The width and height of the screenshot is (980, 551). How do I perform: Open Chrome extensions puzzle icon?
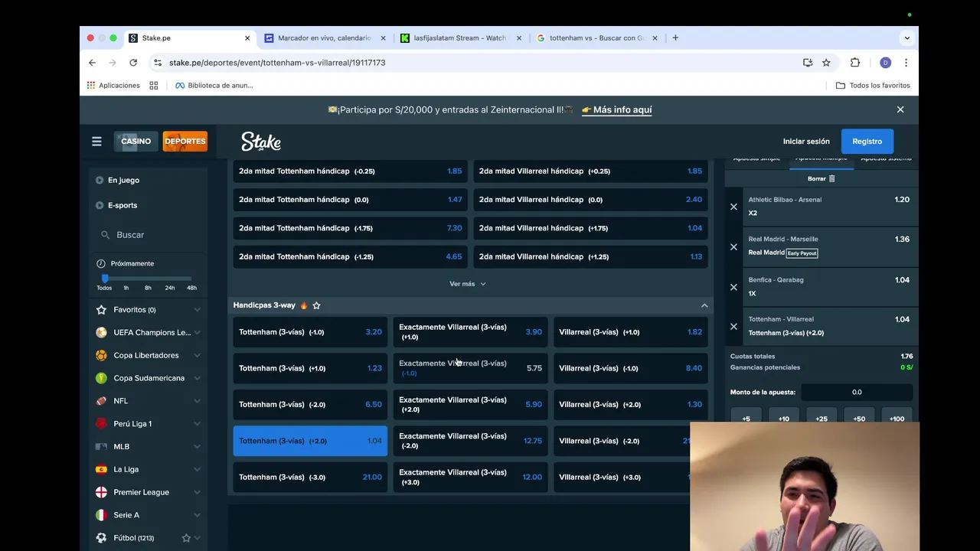tap(855, 63)
